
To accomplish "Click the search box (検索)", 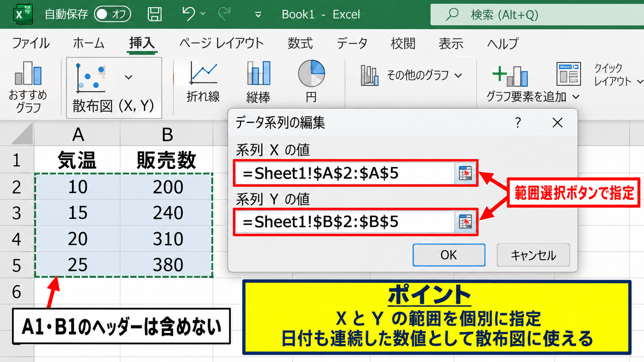I will (x=537, y=15).
